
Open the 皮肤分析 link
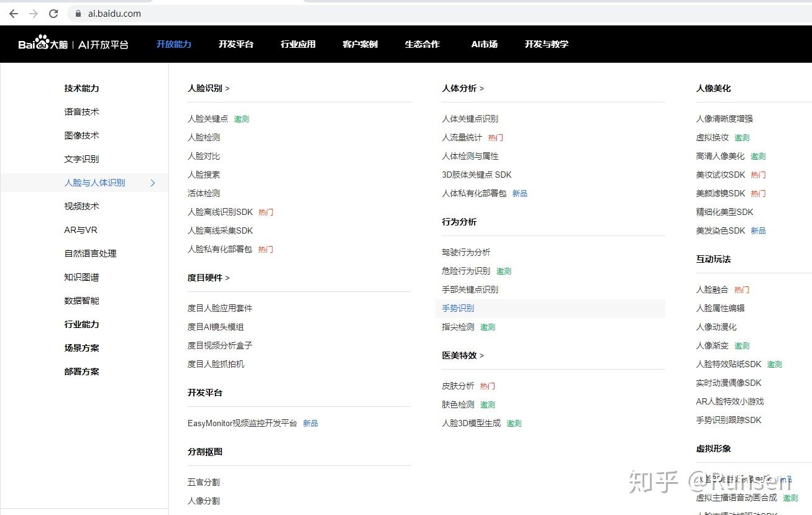click(x=458, y=386)
